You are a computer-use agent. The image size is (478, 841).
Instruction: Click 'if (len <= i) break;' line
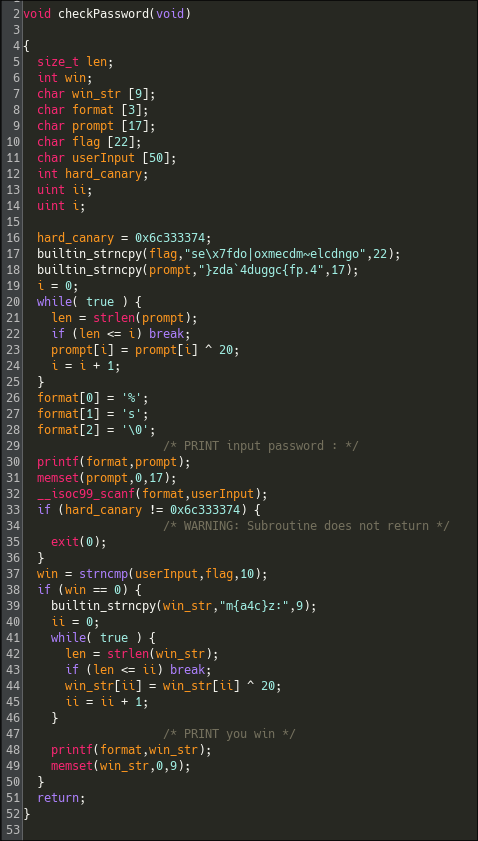tap(121, 334)
